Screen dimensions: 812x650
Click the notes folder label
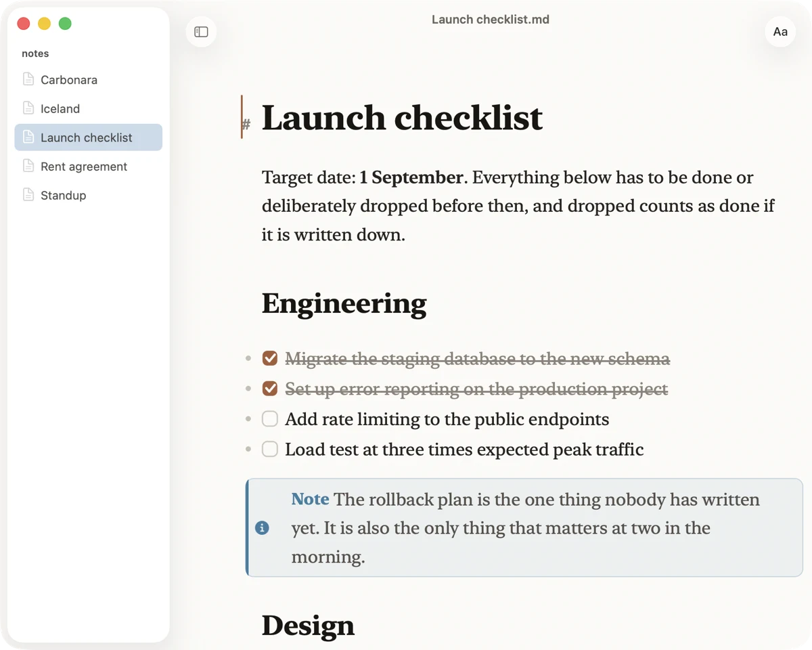[35, 53]
